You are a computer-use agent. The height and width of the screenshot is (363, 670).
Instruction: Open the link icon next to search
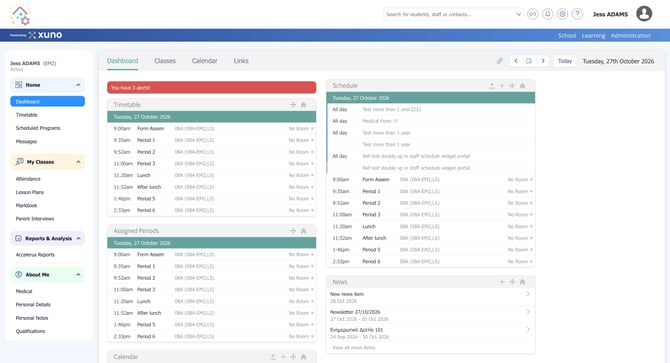pos(532,14)
